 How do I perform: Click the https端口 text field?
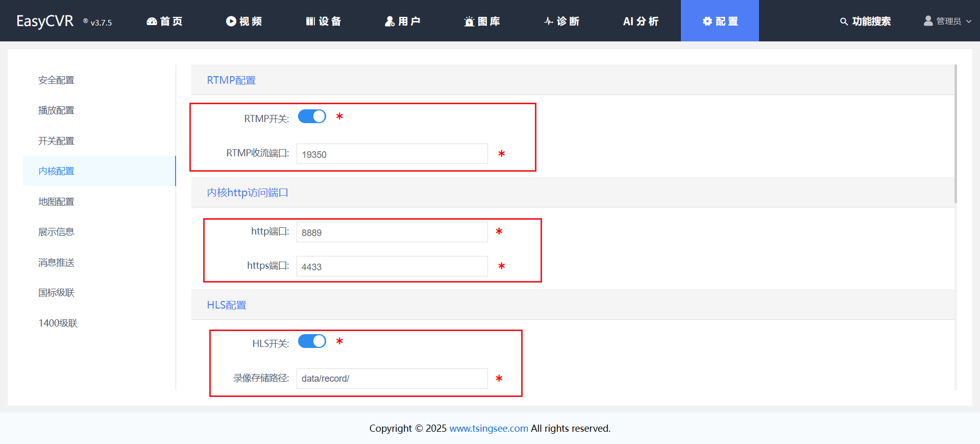pos(392,266)
